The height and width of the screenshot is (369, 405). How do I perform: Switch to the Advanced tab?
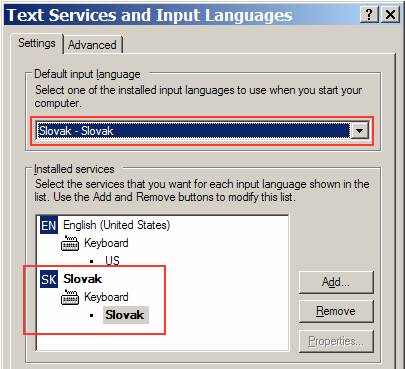pos(92,45)
